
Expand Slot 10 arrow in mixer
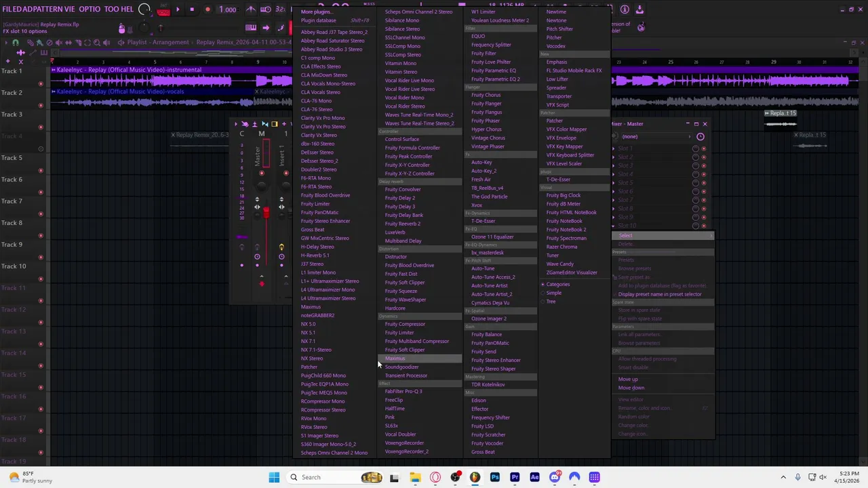pyautogui.click(x=614, y=226)
